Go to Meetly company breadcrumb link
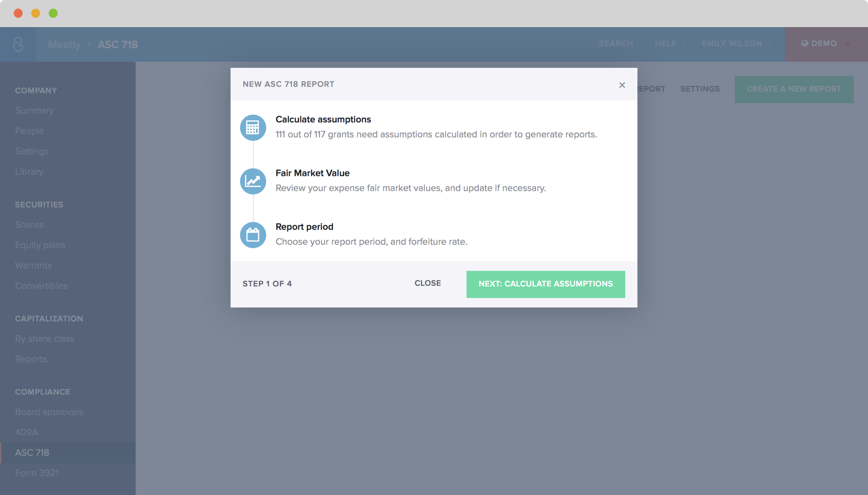The height and width of the screenshot is (495, 868). click(64, 44)
